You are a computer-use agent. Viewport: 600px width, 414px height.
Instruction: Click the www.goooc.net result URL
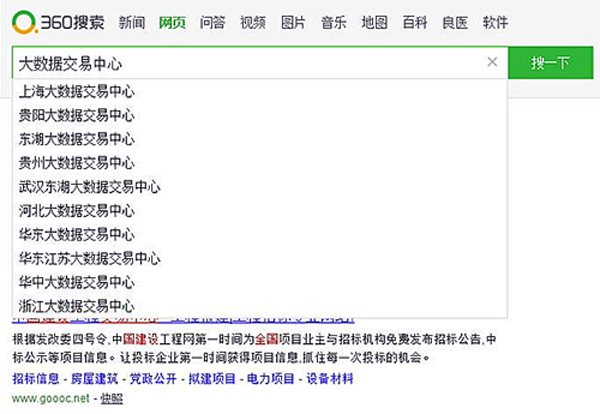tap(51, 399)
